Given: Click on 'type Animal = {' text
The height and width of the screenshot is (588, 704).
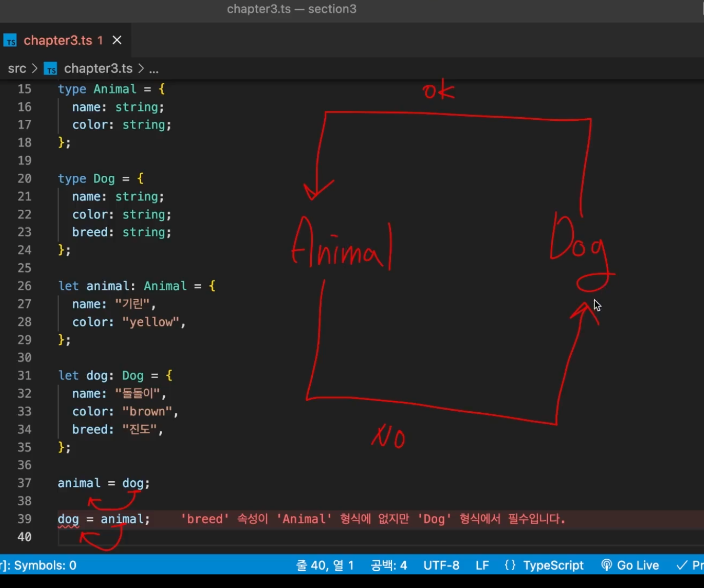Looking at the screenshot, I should point(111,89).
